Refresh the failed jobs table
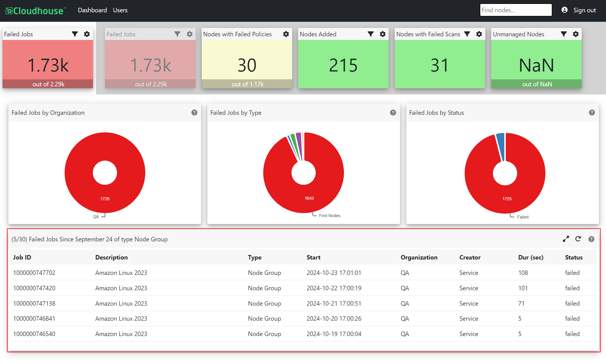The width and height of the screenshot is (606, 364). pyautogui.click(x=578, y=239)
